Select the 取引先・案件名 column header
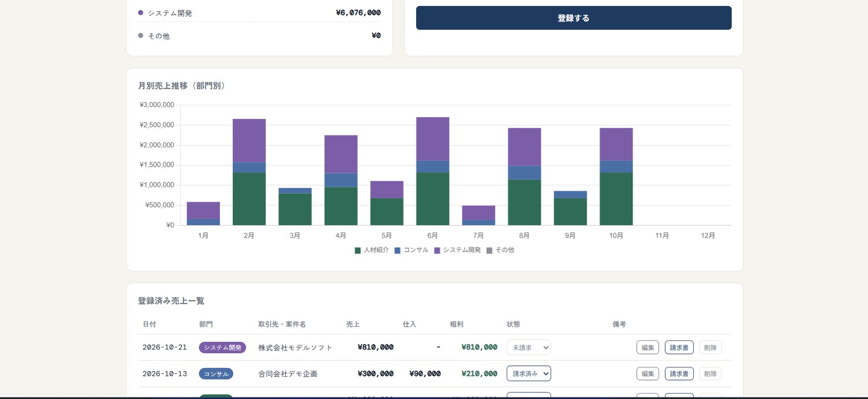The height and width of the screenshot is (399, 868). tap(282, 324)
